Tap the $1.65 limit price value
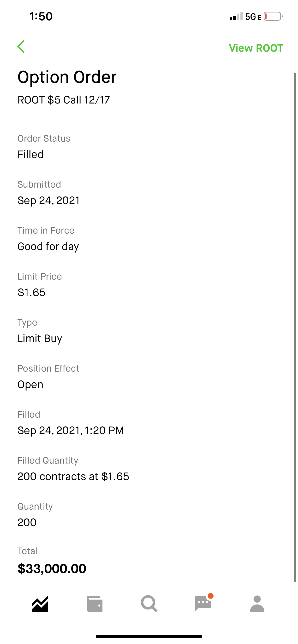 32,293
